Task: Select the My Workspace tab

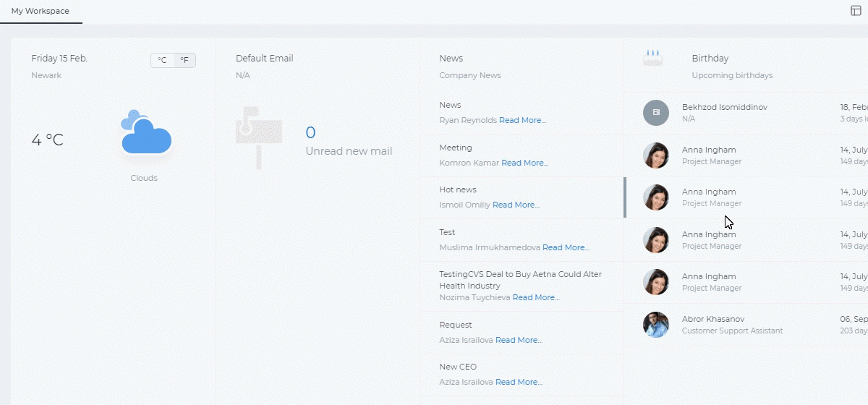Action: [41, 11]
